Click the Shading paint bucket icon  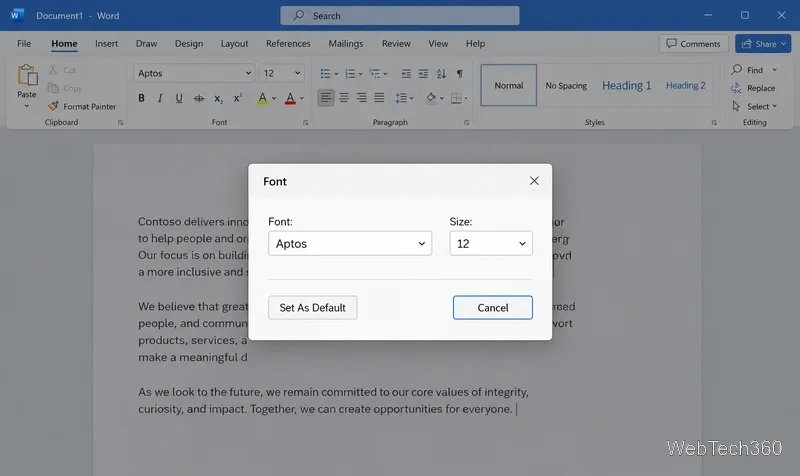(431, 98)
